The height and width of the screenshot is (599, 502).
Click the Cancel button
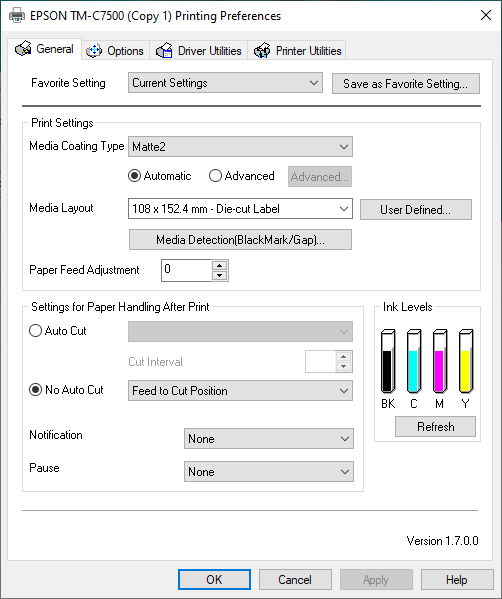tap(295, 580)
